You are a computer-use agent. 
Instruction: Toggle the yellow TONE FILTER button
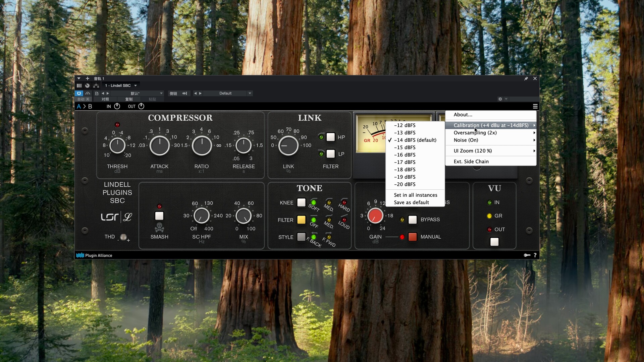click(301, 220)
